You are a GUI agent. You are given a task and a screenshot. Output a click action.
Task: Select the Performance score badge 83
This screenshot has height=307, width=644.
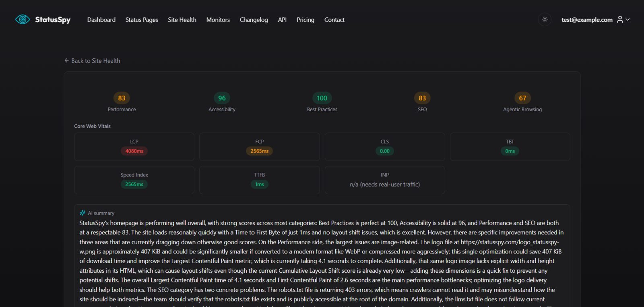click(x=122, y=98)
